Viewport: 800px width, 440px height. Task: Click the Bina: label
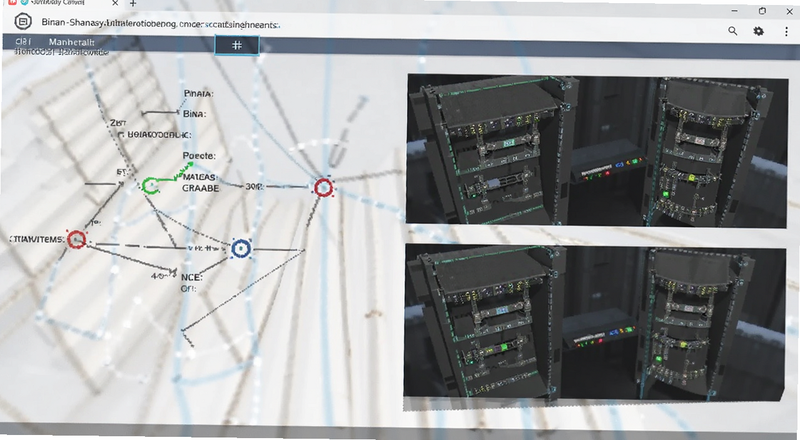(x=194, y=114)
